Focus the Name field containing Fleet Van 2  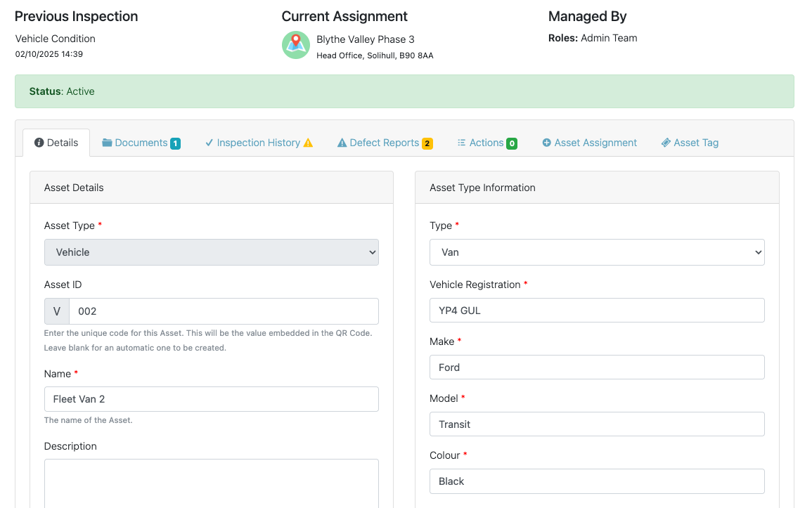coord(211,399)
